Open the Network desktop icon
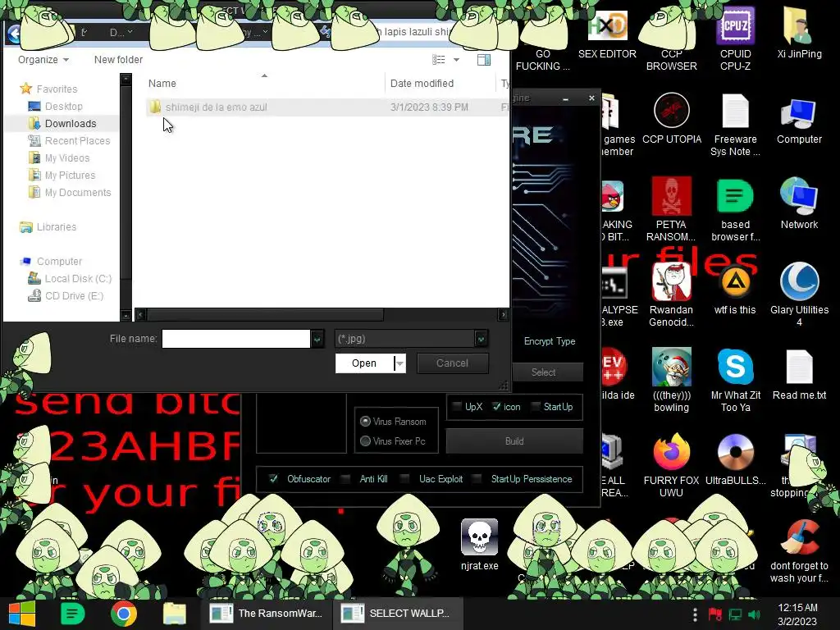 [x=799, y=203]
